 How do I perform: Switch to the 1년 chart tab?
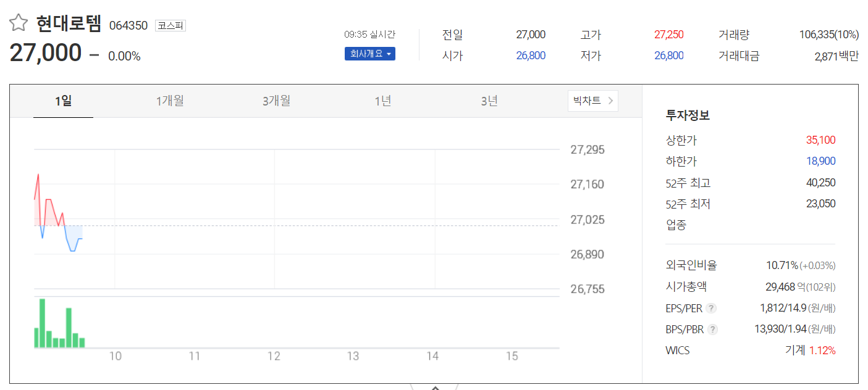[x=383, y=101]
